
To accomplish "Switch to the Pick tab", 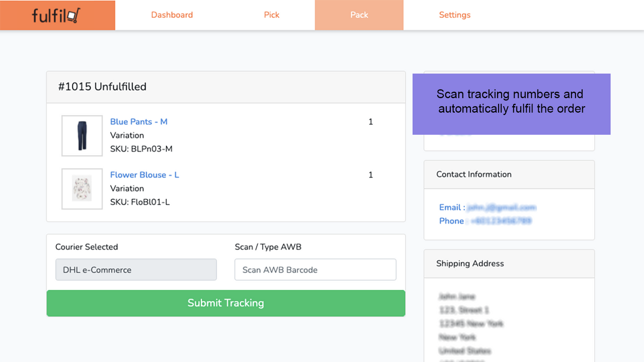I will 272,15.
